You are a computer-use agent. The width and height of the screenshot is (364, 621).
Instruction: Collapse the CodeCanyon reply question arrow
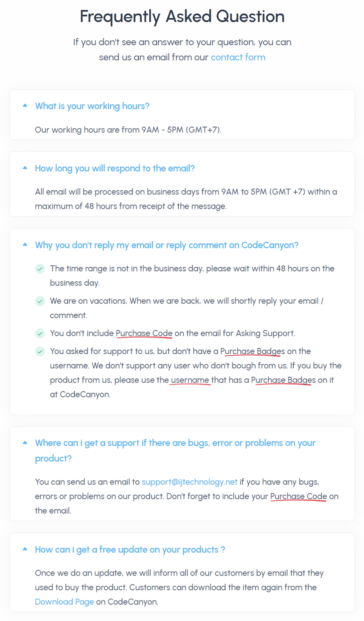(25, 245)
